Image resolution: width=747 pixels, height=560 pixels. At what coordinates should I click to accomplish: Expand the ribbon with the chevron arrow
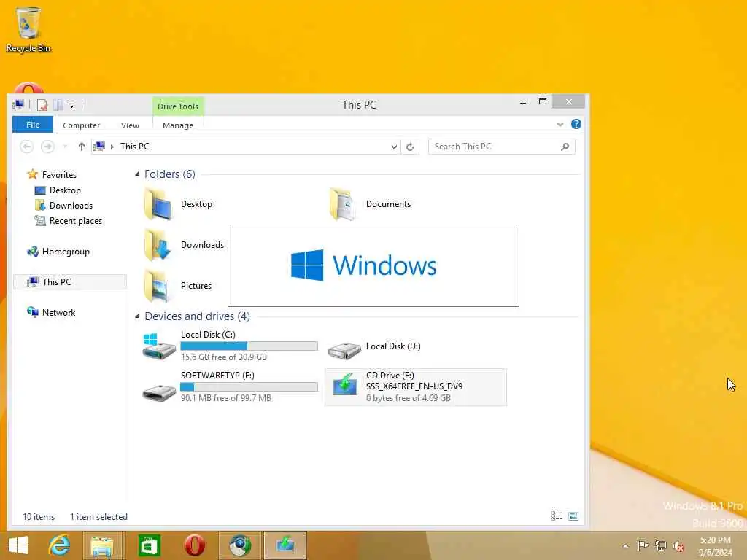(560, 124)
